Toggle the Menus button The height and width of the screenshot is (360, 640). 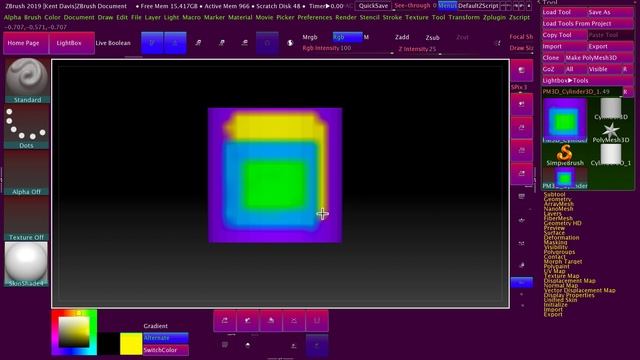point(447,6)
